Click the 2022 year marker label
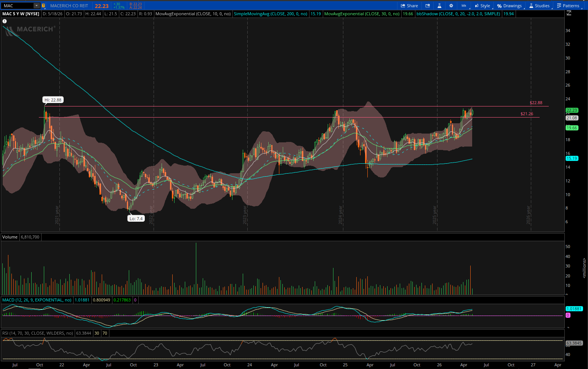The height and width of the screenshot is (369, 588). point(151,215)
